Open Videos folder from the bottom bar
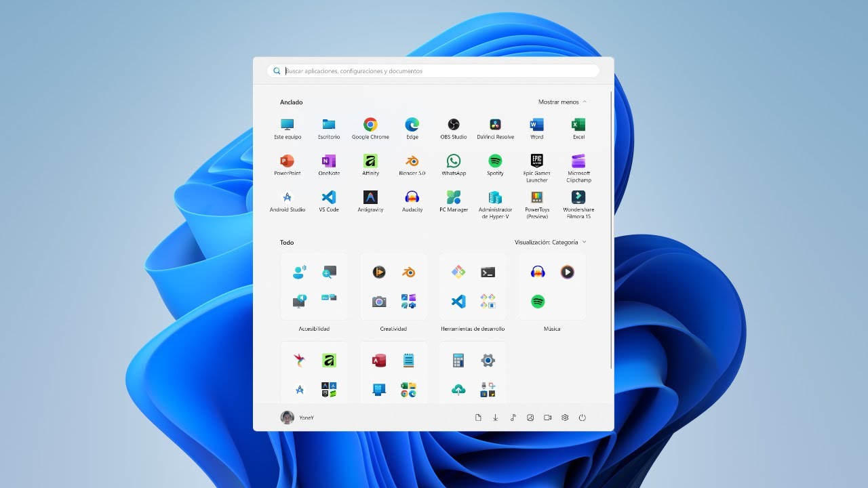Viewport: 868px width, 488px height. click(x=548, y=418)
